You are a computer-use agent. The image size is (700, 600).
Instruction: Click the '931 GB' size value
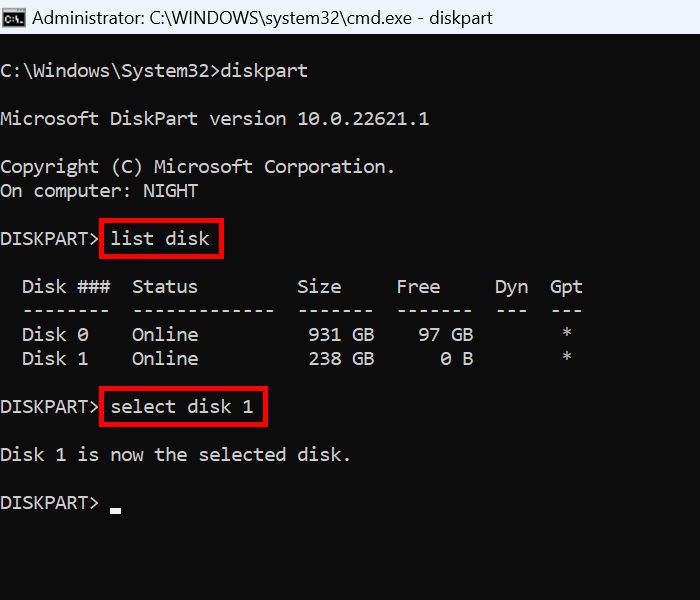click(x=342, y=335)
